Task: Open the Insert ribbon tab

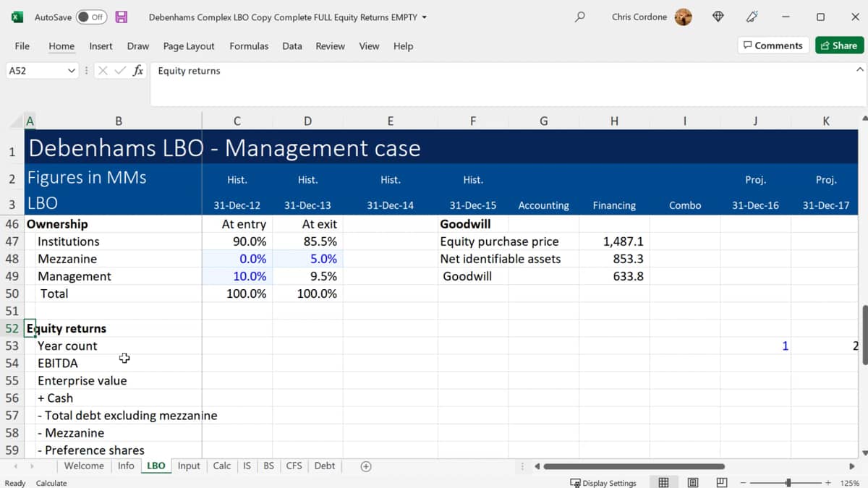Action: [101, 46]
